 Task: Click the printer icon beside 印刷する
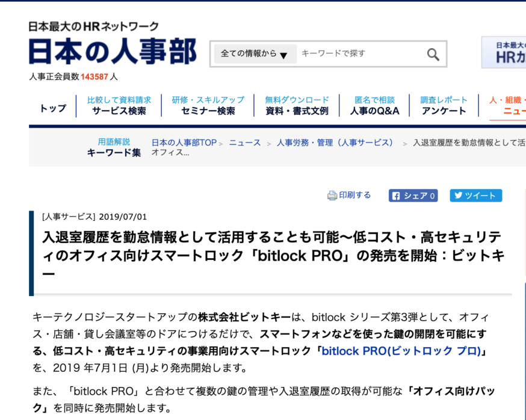click(331, 195)
